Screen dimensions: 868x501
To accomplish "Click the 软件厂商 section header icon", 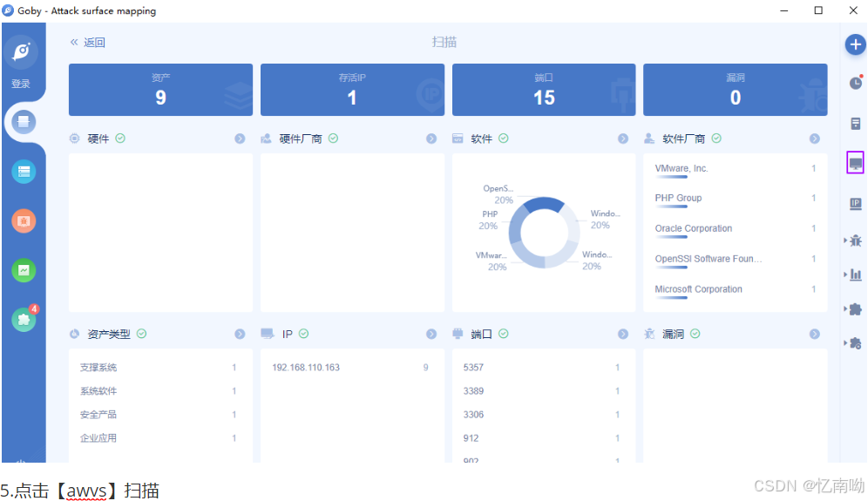I will (649, 139).
